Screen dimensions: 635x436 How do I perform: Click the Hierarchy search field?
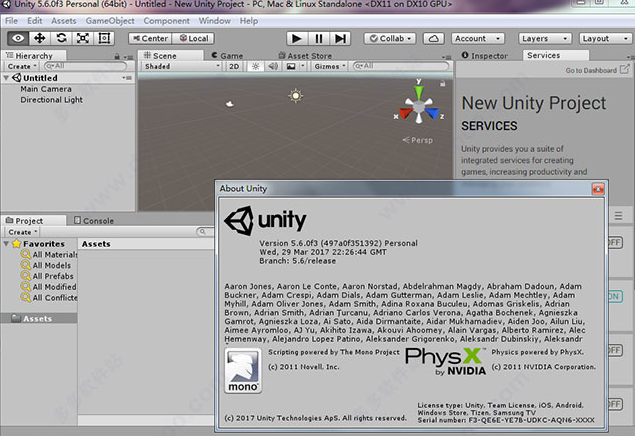(x=85, y=66)
